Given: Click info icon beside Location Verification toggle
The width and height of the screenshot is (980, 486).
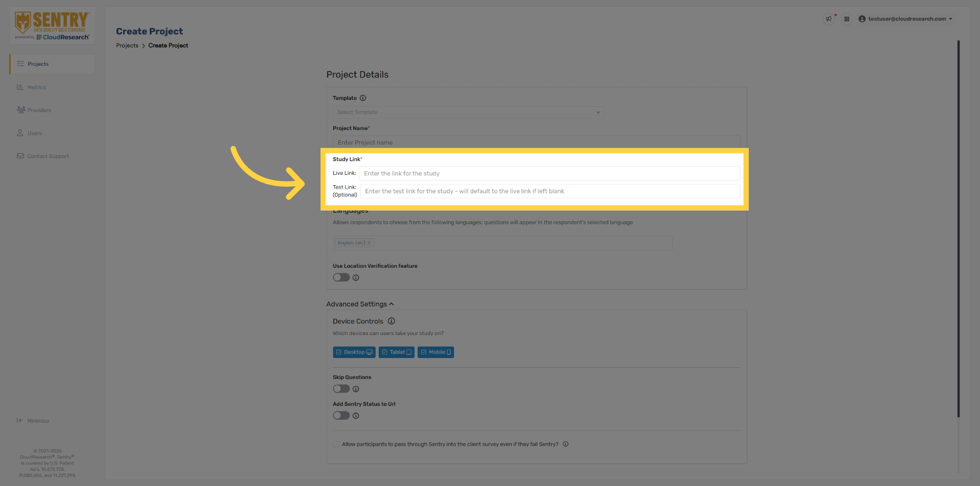Looking at the screenshot, I should point(356,278).
